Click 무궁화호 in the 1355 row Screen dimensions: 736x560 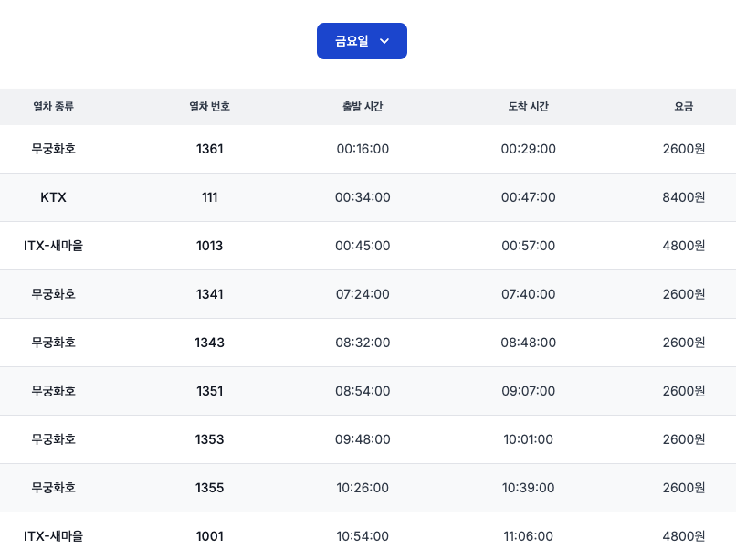coord(54,487)
